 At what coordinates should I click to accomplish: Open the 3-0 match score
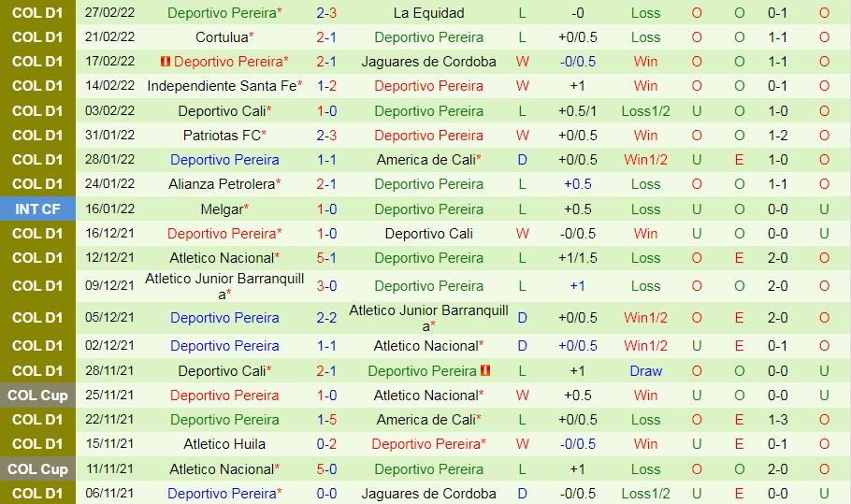coord(326,286)
